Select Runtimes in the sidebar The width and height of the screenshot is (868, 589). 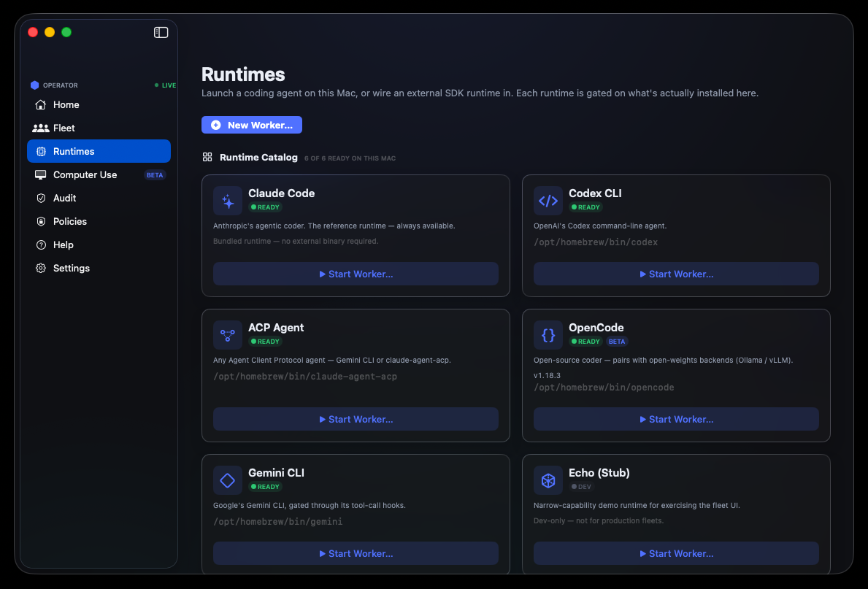(99, 151)
